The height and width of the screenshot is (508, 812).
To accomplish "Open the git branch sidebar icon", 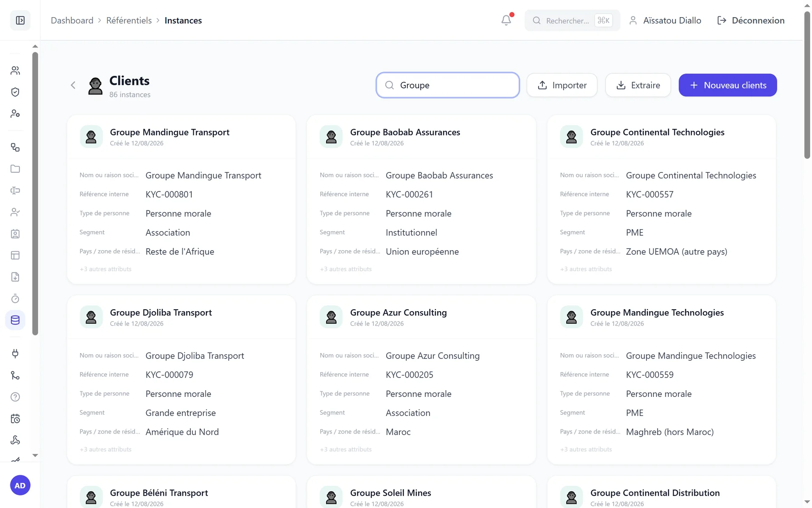I will click(x=15, y=375).
